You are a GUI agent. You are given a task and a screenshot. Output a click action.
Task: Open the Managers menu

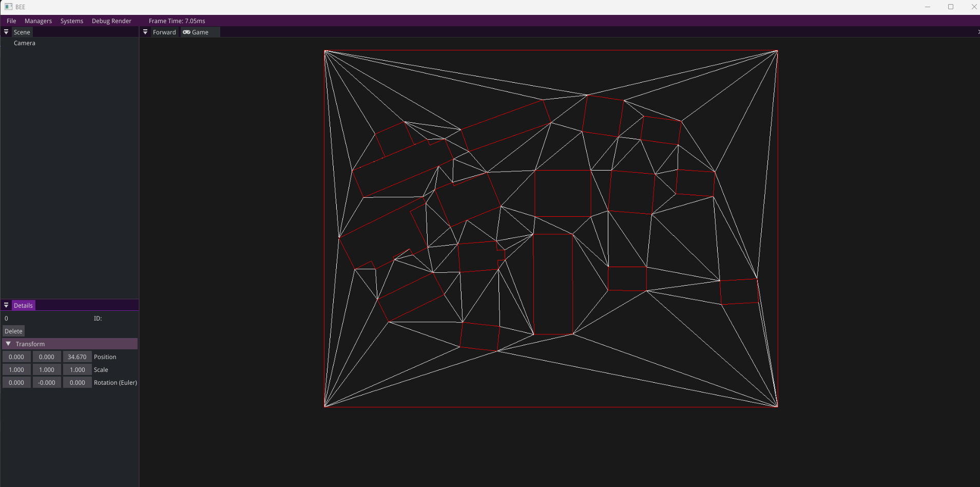point(38,21)
